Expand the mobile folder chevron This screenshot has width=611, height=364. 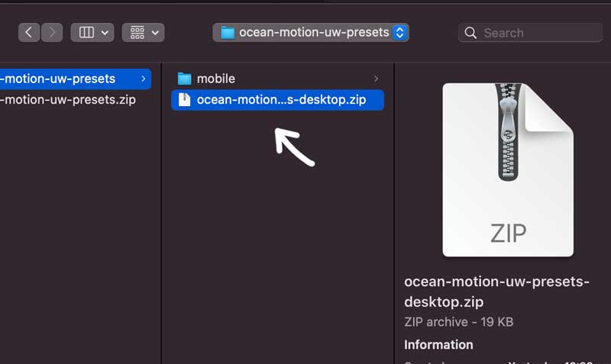[x=376, y=79]
